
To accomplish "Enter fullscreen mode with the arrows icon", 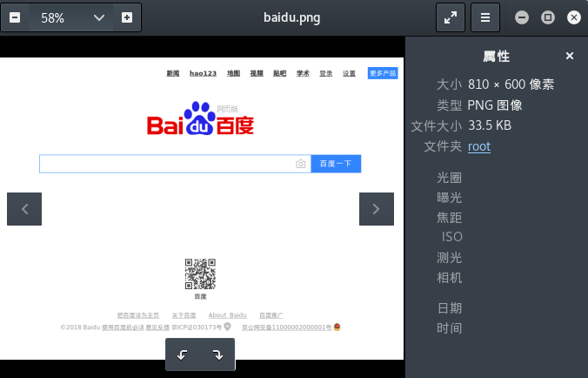I will [x=451, y=17].
